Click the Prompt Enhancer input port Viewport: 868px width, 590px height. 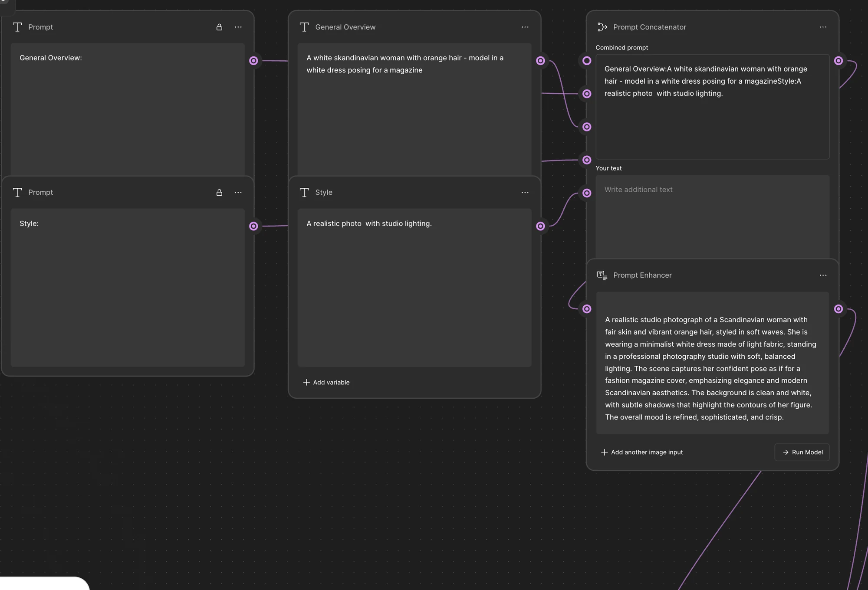coord(587,309)
